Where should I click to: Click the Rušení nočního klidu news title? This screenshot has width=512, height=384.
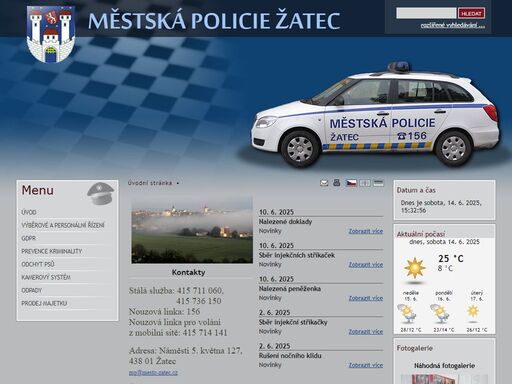pos(290,356)
